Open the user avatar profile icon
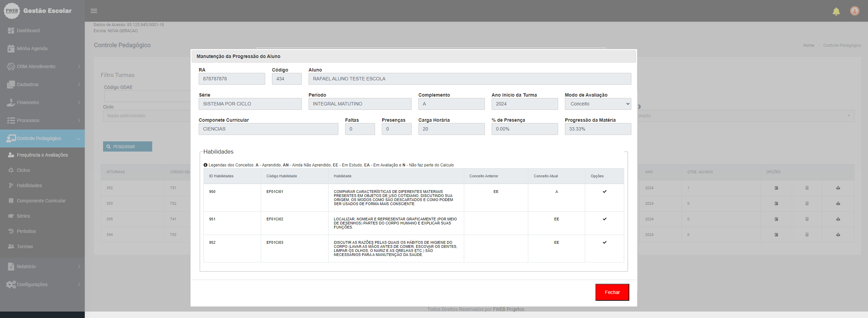The height and width of the screenshot is (318, 868). pos(854,11)
